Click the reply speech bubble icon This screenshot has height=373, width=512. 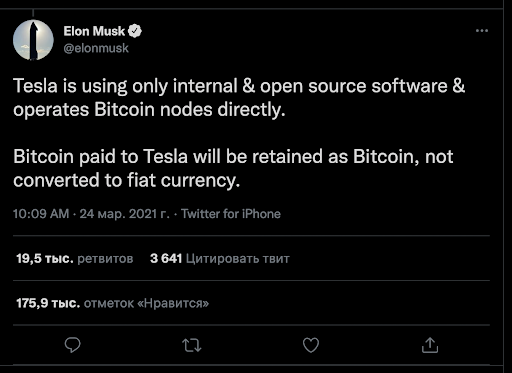72,345
